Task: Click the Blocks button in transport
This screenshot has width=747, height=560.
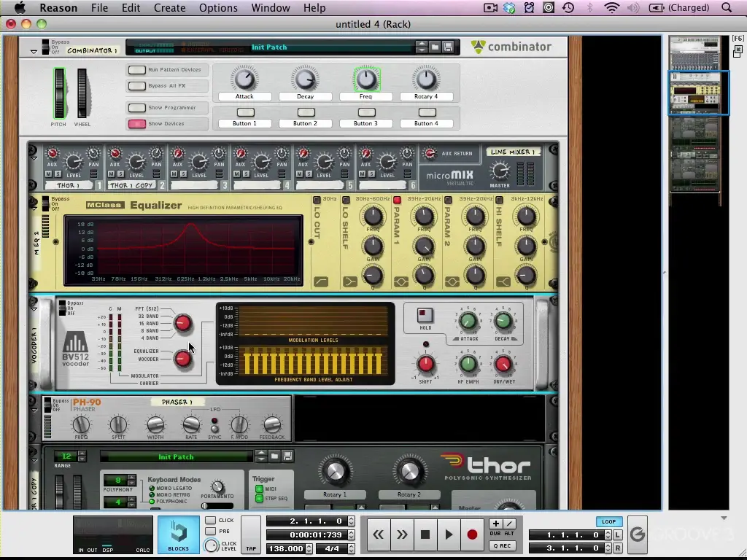Action: tap(179, 534)
